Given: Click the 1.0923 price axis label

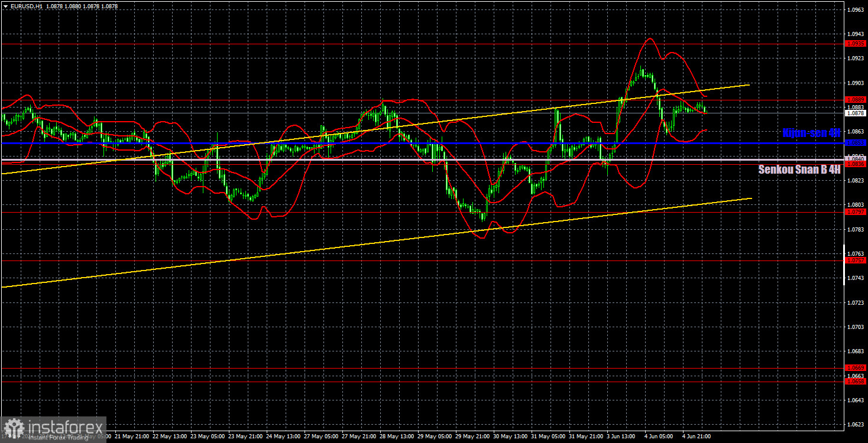Looking at the screenshot, I should [856, 58].
